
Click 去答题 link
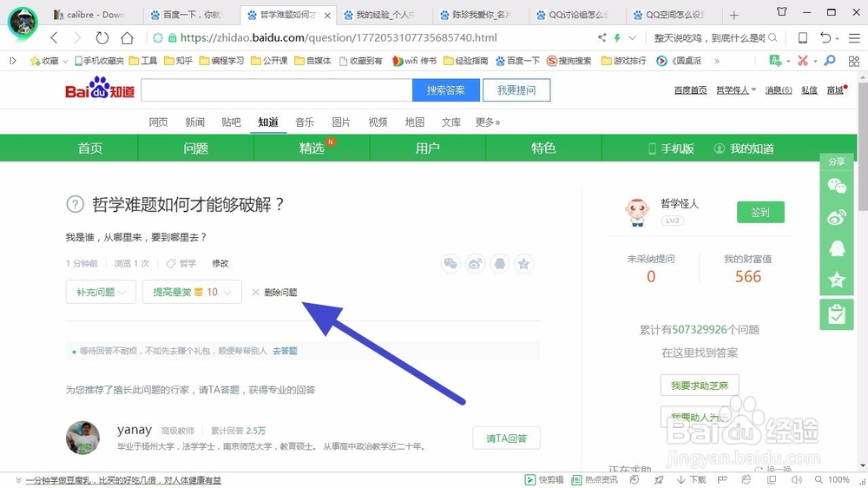[285, 351]
